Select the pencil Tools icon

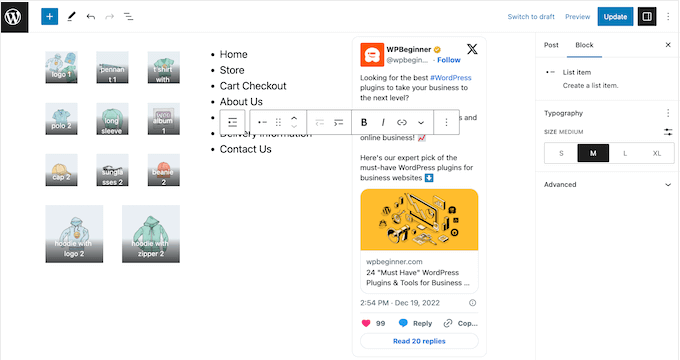point(72,17)
